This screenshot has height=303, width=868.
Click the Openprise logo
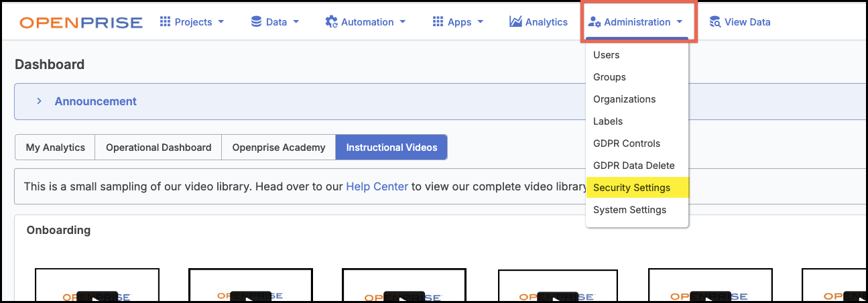tap(81, 22)
